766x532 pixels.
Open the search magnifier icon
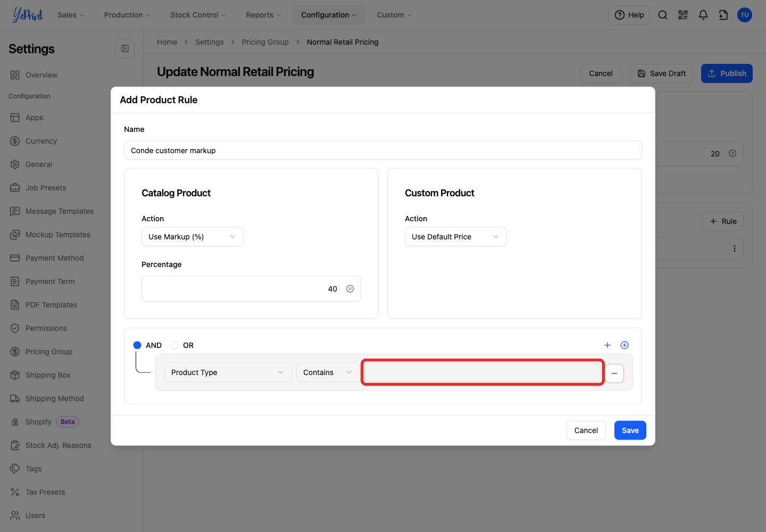coord(663,15)
